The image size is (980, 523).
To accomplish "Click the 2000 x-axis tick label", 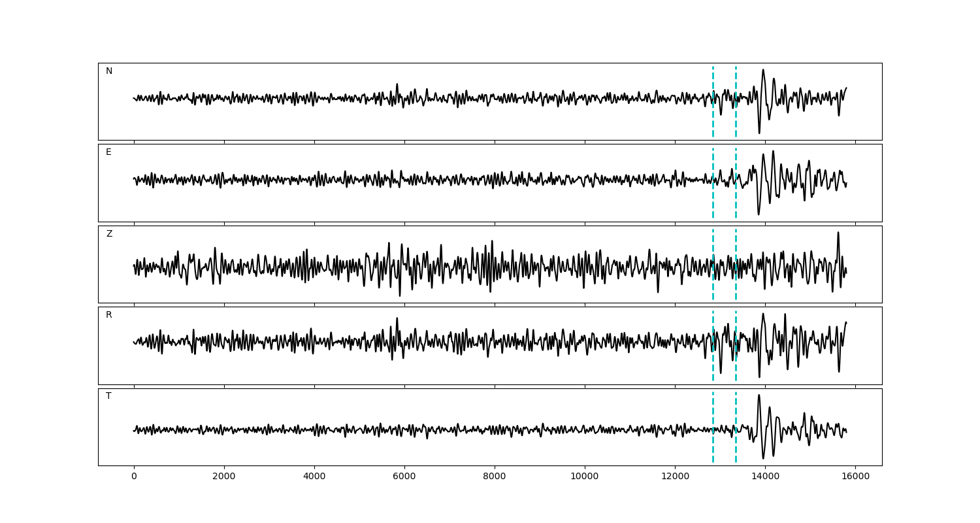I will pyautogui.click(x=224, y=477).
